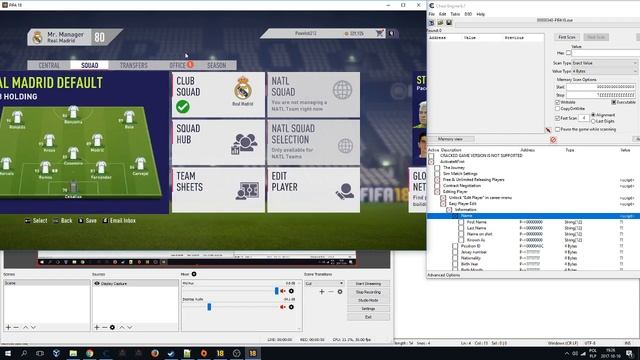Open Mic/Aux gear settings in mixer
The height and width of the screenshot is (360, 640).
[291, 291]
